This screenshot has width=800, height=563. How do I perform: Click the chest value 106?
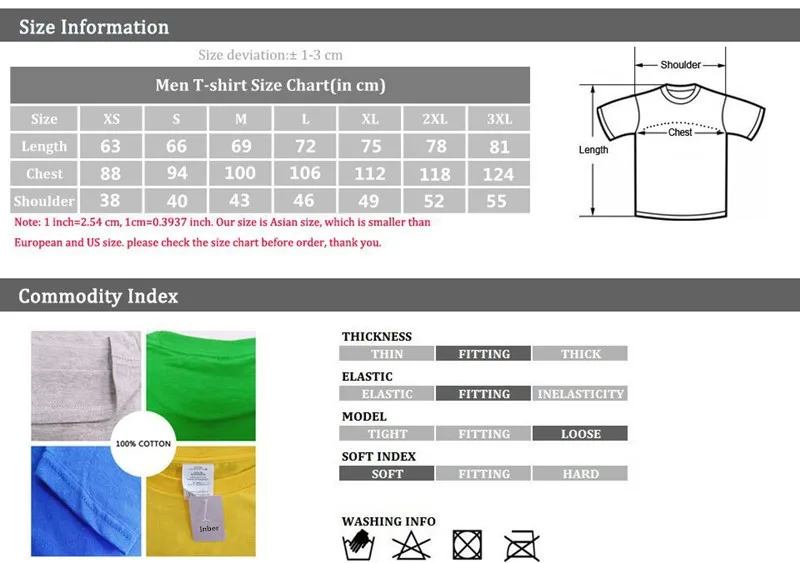(x=305, y=174)
